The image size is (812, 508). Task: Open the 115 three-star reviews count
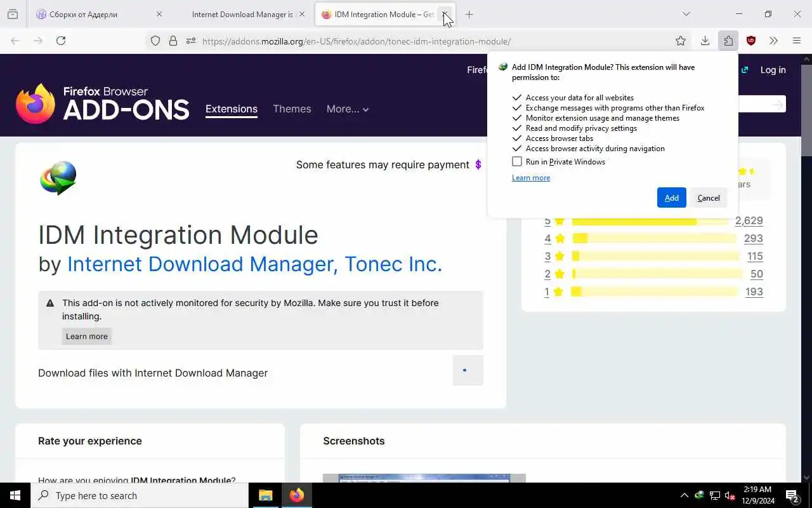point(755,257)
